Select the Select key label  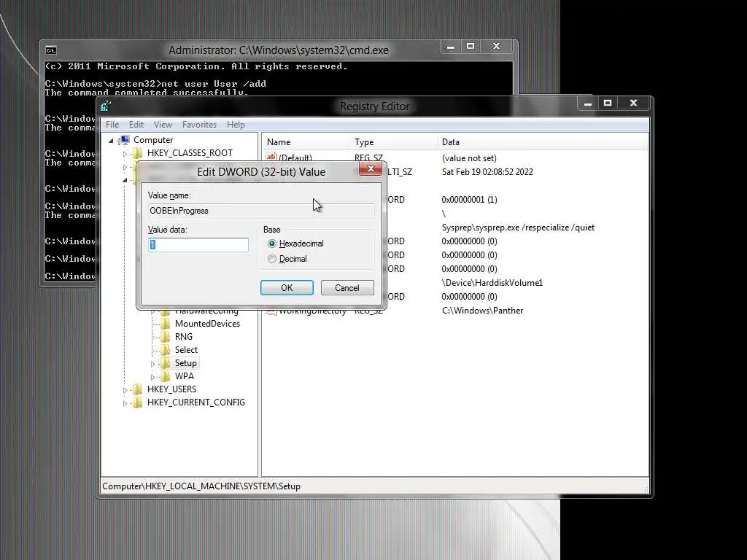186,350
